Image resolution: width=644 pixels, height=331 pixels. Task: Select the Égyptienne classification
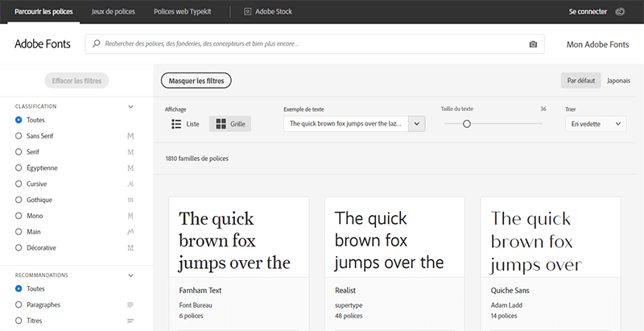(x=18, y=168)
